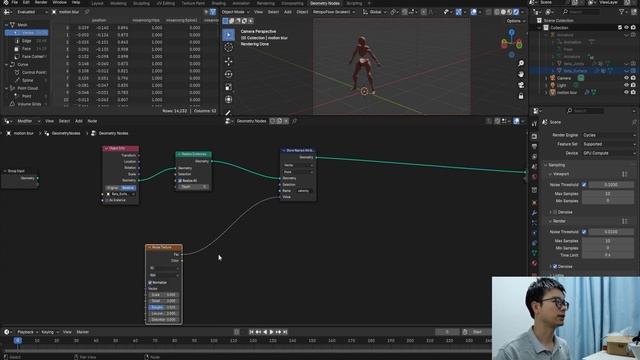Open the View Layer properties tab icon
Screen dimensions: 640x360
(534, 157)
